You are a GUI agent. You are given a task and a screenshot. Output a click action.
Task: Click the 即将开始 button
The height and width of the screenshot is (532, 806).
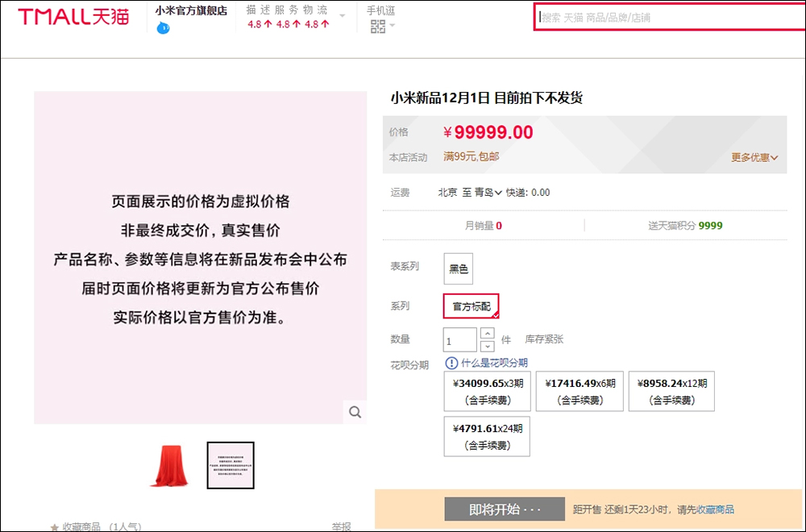505,509
